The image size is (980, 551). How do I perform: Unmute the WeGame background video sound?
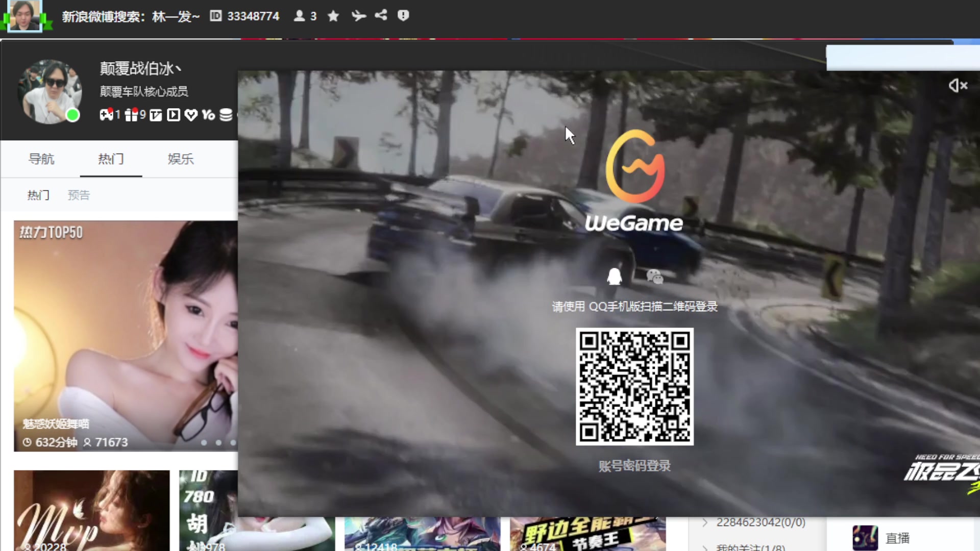tap(958, 85)
